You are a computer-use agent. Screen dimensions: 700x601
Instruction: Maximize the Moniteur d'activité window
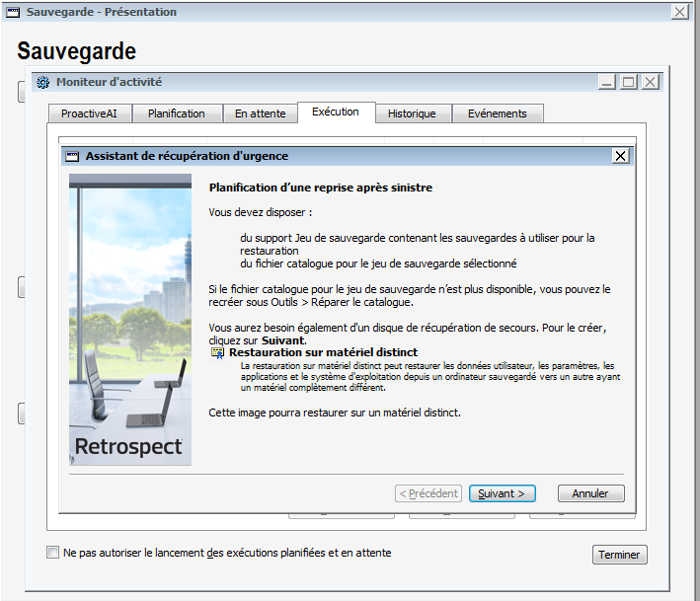point(629,82)
